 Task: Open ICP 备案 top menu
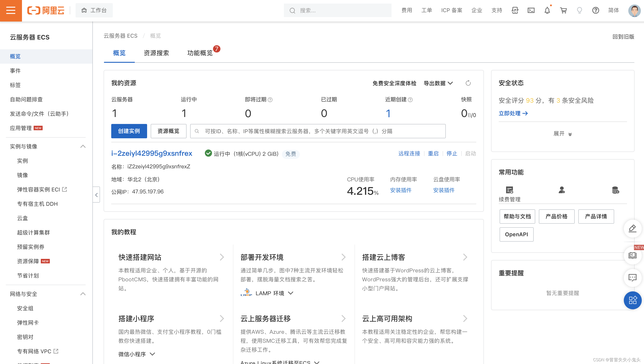point(452,10)
